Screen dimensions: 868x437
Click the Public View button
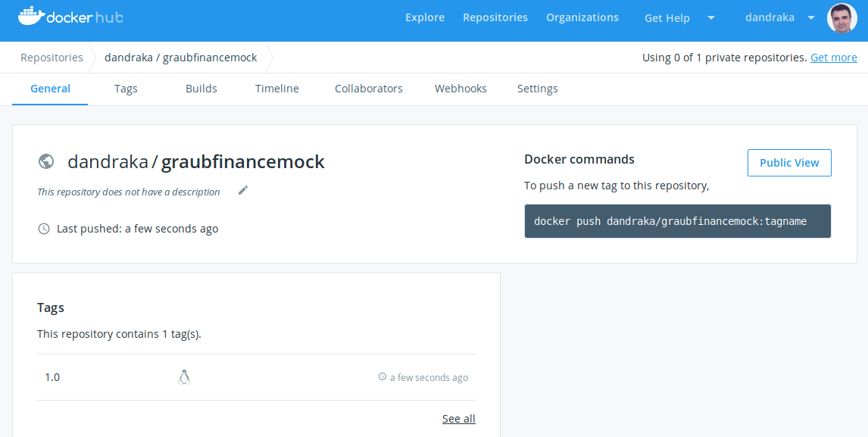pyautogui.click(x=789, y=162)
